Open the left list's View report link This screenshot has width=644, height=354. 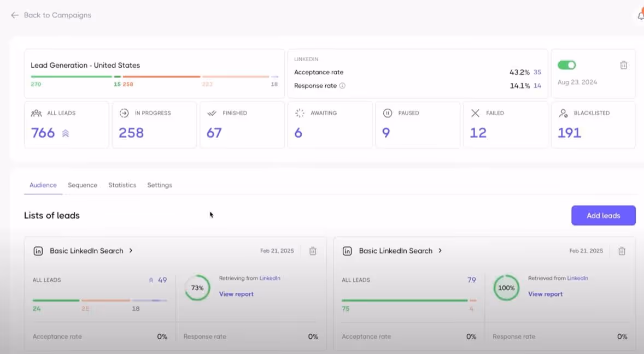[x=236, y=294]
